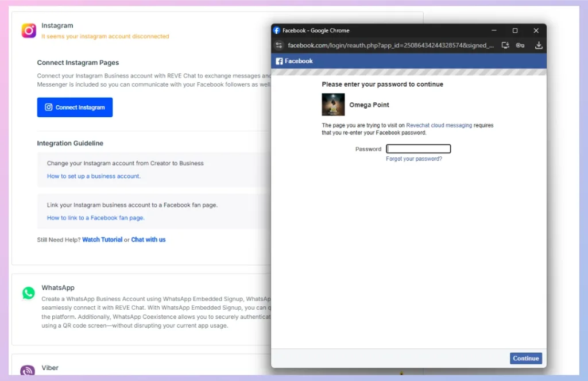Click the Integration Guideline heading
This screenshot has width=588, height=381.
point(70,144)
